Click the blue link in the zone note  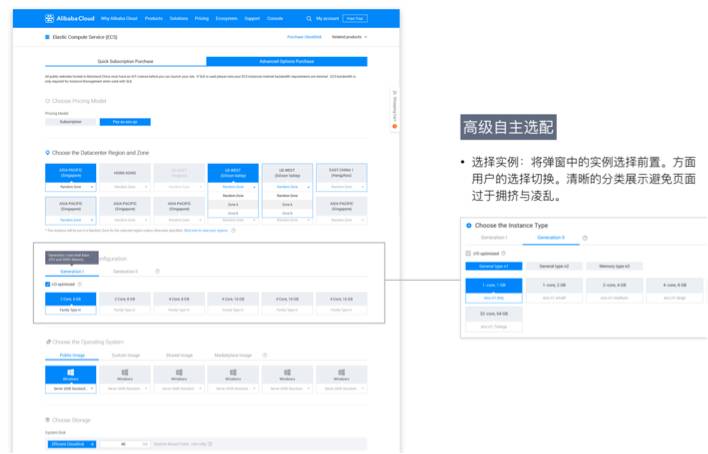pyautogui.click(x=206, y=230)
